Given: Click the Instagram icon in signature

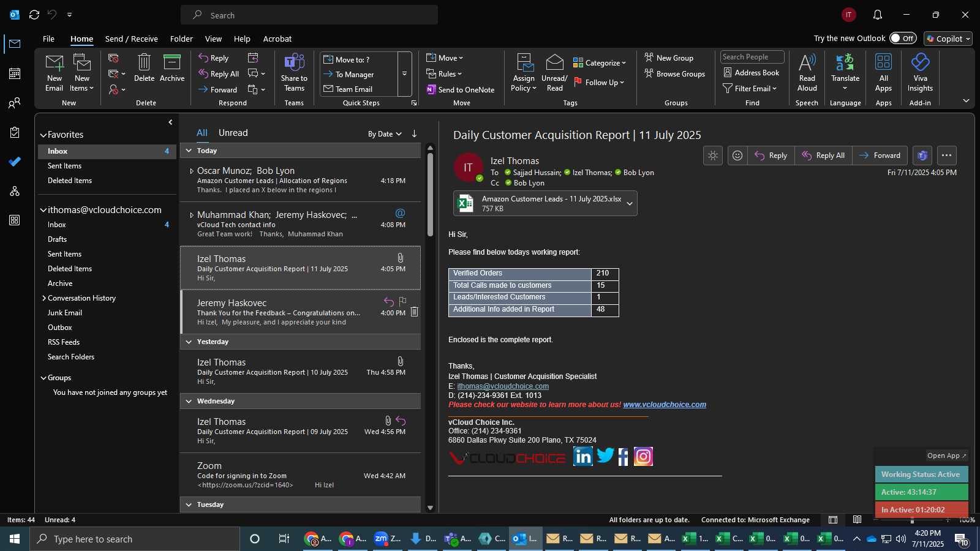Looking at the screenshot, I should click(643, 456).
